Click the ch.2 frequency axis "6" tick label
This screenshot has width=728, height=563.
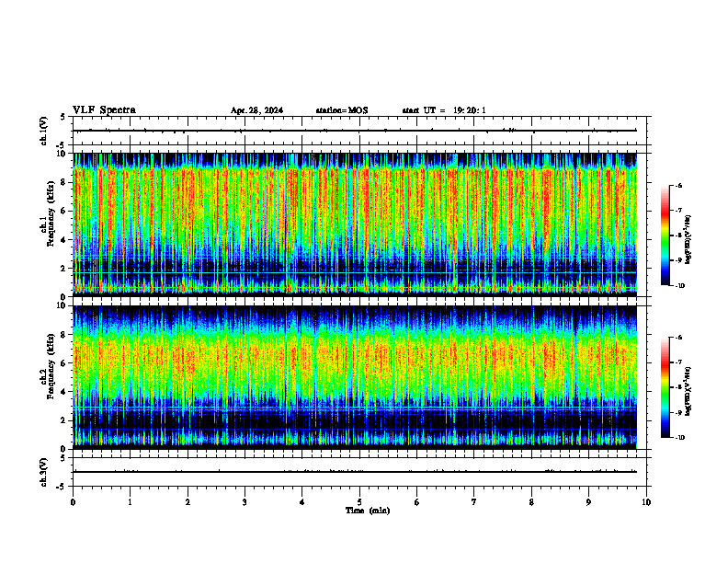coord(63,363)
